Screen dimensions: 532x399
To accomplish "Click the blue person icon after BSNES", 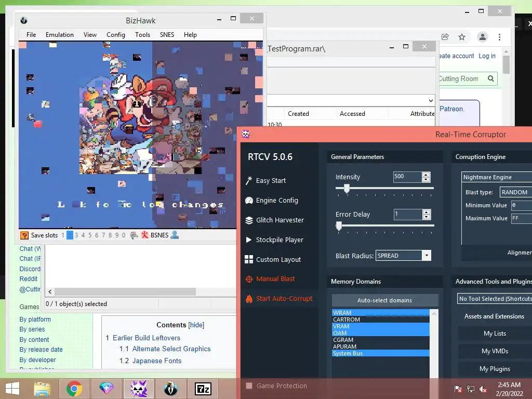I will tap(175, 235).
